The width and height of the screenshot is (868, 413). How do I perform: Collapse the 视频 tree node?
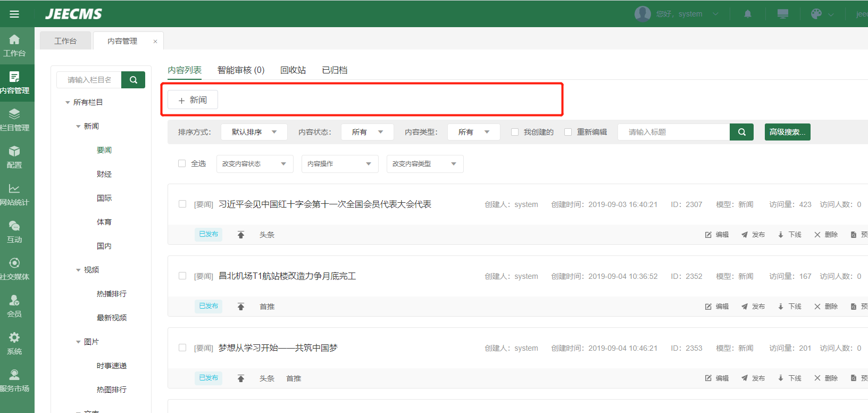coord(78,270)
